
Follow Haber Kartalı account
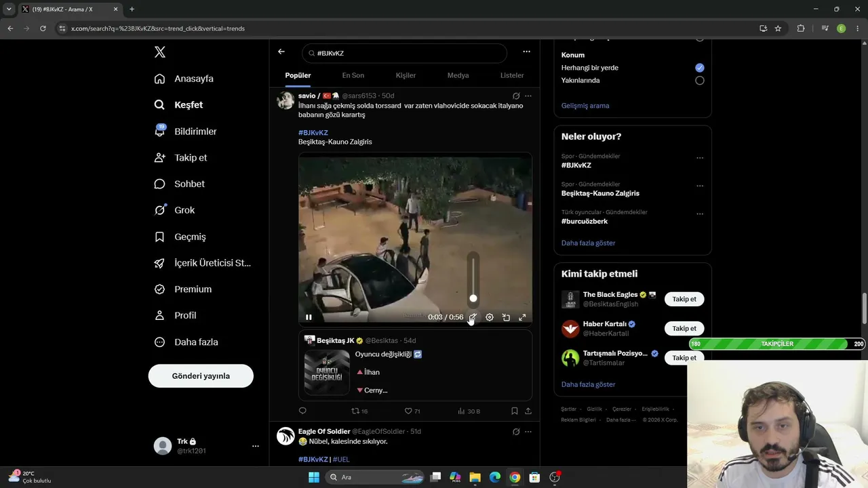point(684,329)
